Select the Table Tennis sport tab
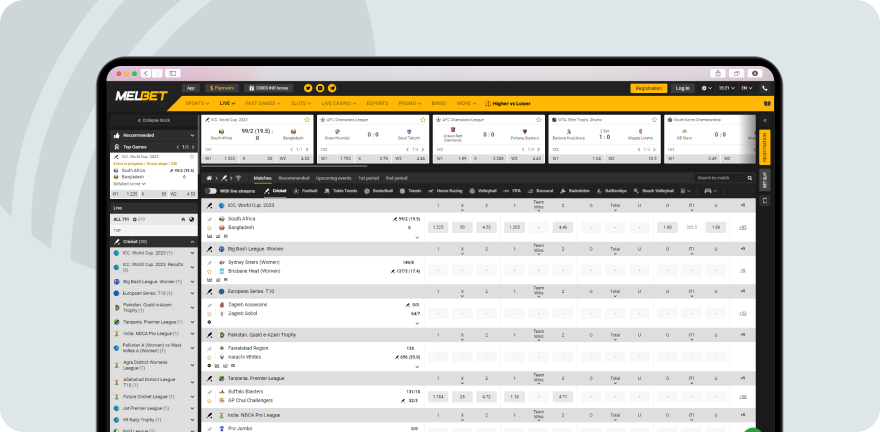The height and width of the screenshot is (432, 880). point(341,191)
